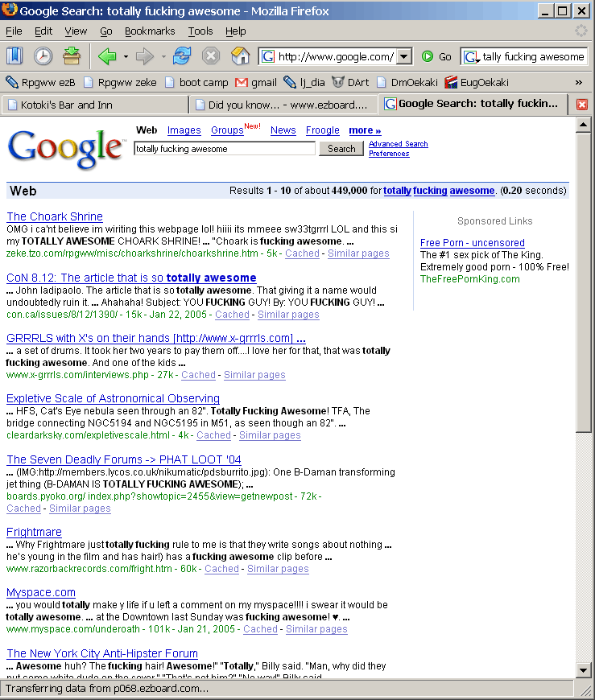This screenshot has width=595, height=700.
Task: Open the Help menu
Action: coord(235,31)
